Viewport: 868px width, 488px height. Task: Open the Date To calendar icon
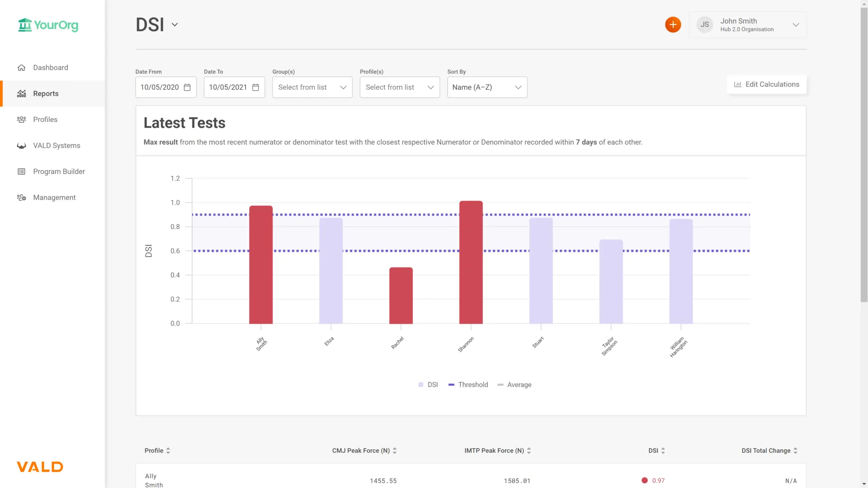(x=256, y=87)
